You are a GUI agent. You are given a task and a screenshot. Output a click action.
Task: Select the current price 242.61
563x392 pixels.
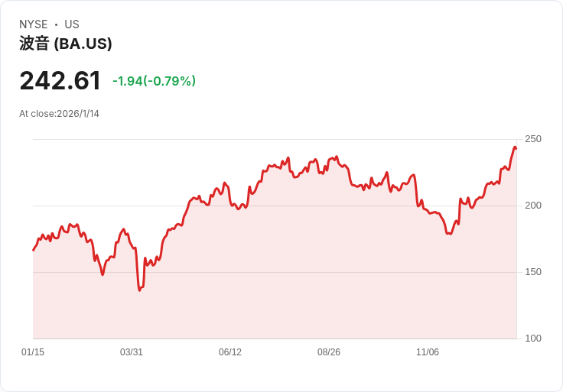(x=60, y=81)
